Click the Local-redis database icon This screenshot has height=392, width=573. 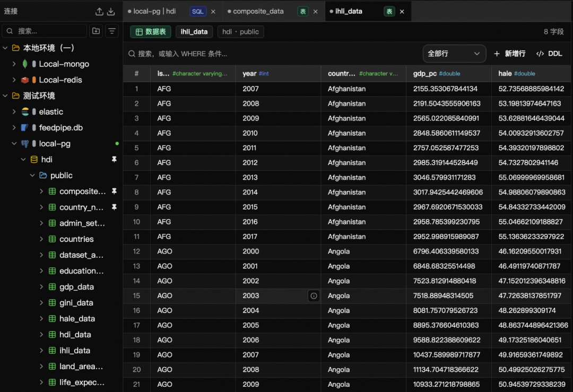click(25, 80)
